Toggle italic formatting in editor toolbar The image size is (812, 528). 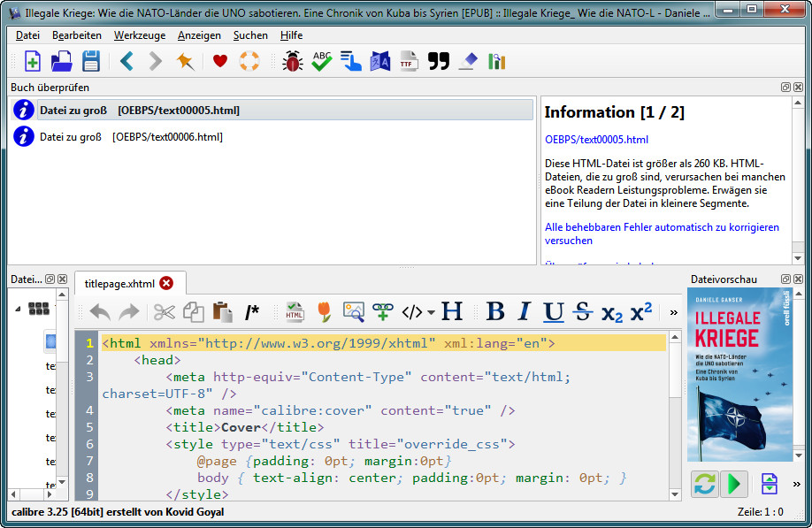pos(524,311)
